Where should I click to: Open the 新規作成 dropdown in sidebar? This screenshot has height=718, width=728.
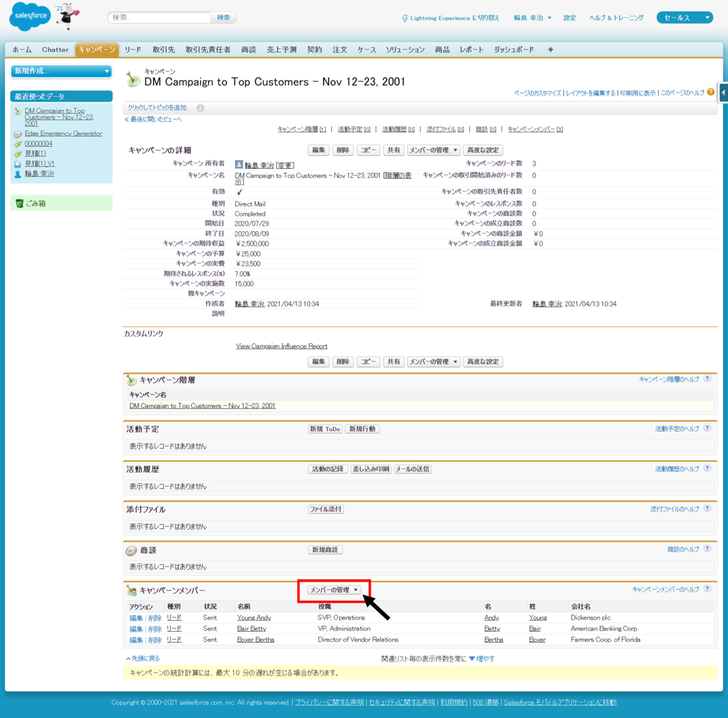(61, 72)
